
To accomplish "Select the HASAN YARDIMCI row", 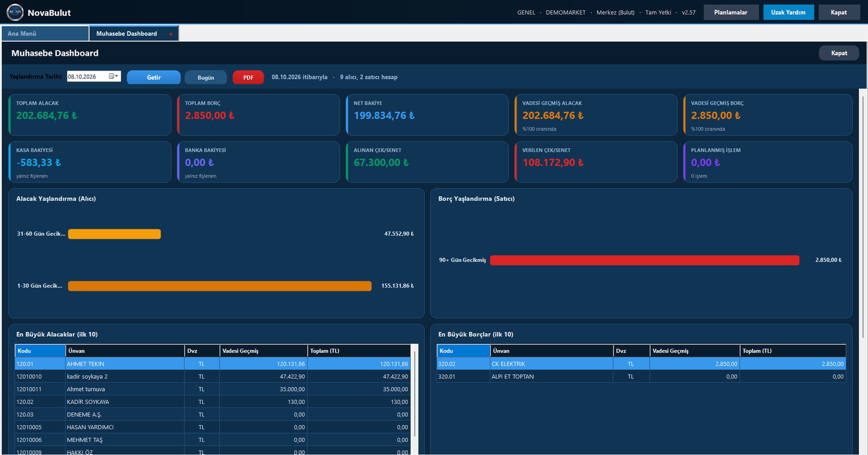I will 213,427.
